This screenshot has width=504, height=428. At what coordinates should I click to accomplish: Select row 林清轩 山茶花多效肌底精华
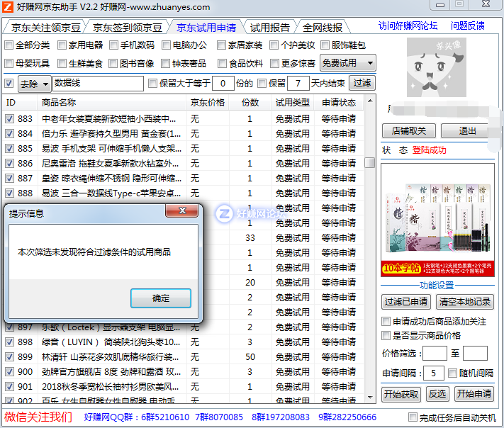click(x=183, y=356)
